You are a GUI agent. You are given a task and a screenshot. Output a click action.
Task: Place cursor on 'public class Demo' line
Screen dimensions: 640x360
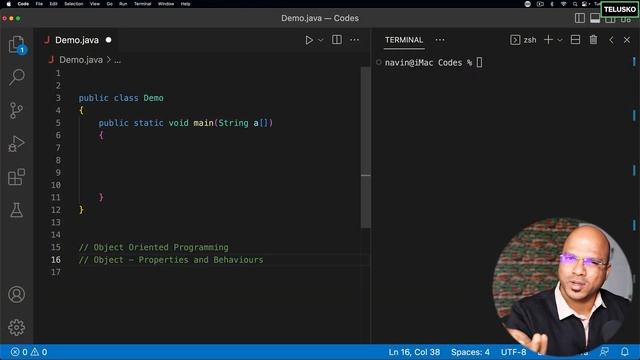(x=121, y=98)
